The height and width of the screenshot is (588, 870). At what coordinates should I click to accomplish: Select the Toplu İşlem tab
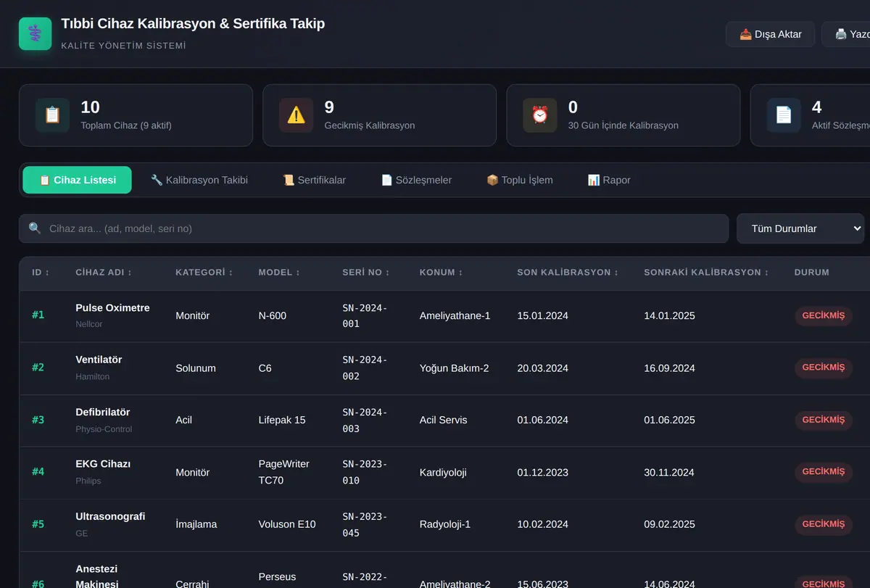(520, 180)
